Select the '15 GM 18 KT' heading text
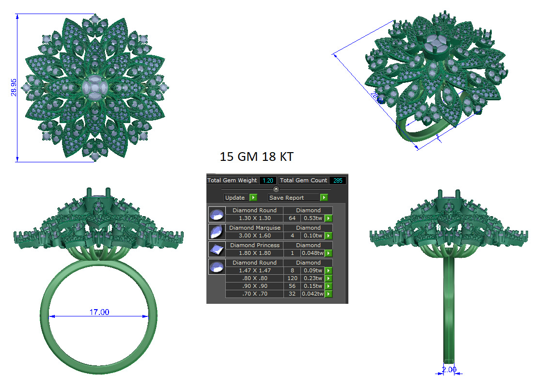 [x=256, y=157]
